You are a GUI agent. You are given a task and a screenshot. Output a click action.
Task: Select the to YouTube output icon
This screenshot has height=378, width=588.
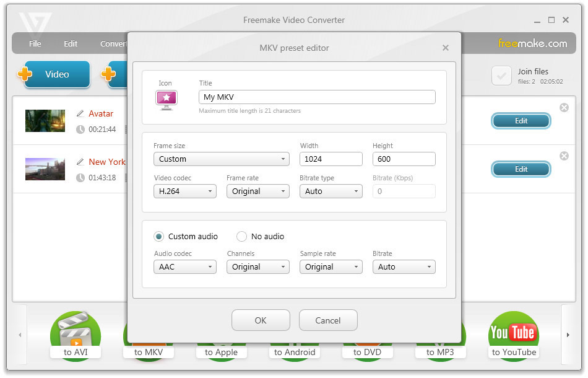[514, 336]
